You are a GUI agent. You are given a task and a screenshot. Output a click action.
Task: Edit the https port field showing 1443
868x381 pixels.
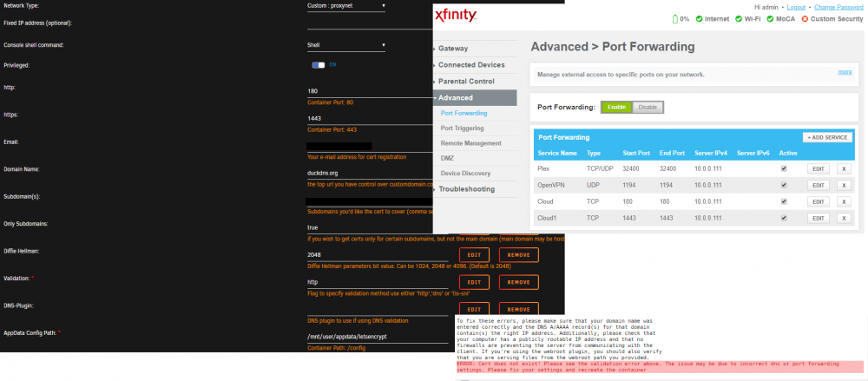point(370,119)
